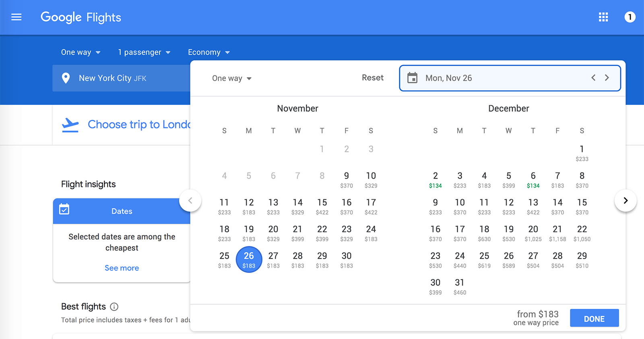Select November 19 priced $183
644x339 pixels.
249,233
